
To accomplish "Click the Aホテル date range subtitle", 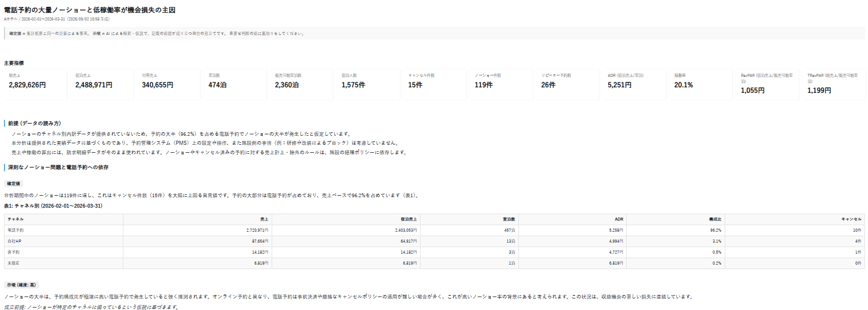I will (56, 19).
